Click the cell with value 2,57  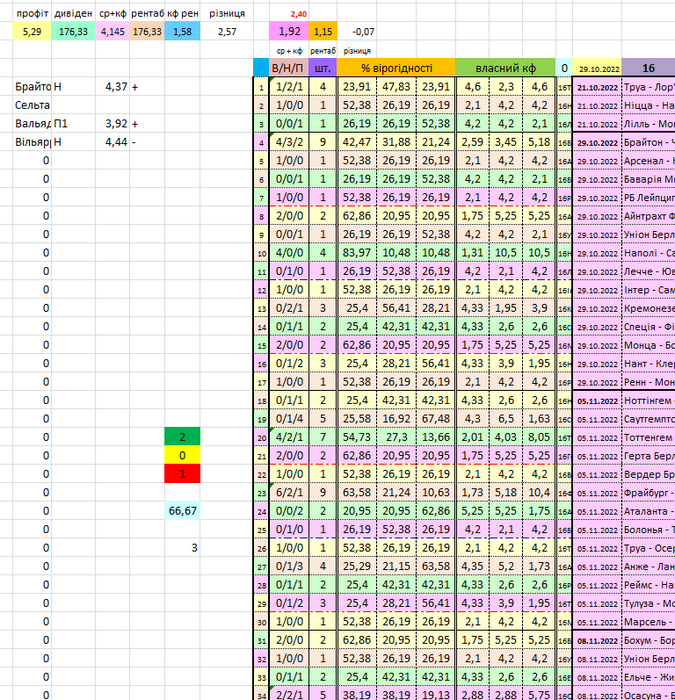[x=227, y=32]
